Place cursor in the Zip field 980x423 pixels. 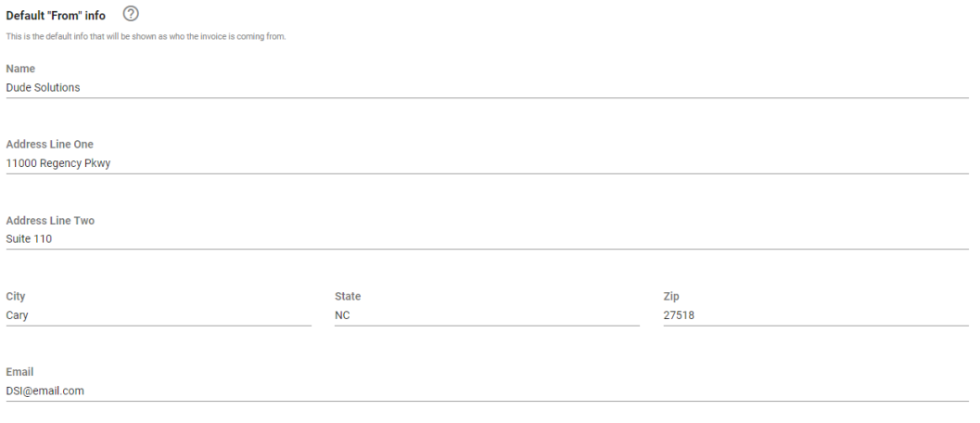(x=816, y=316)
